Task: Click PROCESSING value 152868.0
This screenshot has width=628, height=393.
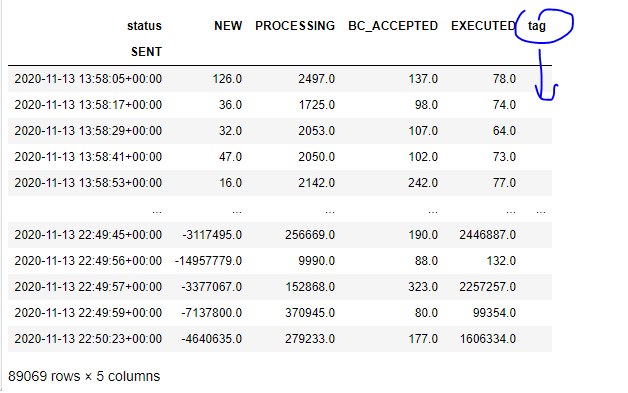Action: coord(310,286)
